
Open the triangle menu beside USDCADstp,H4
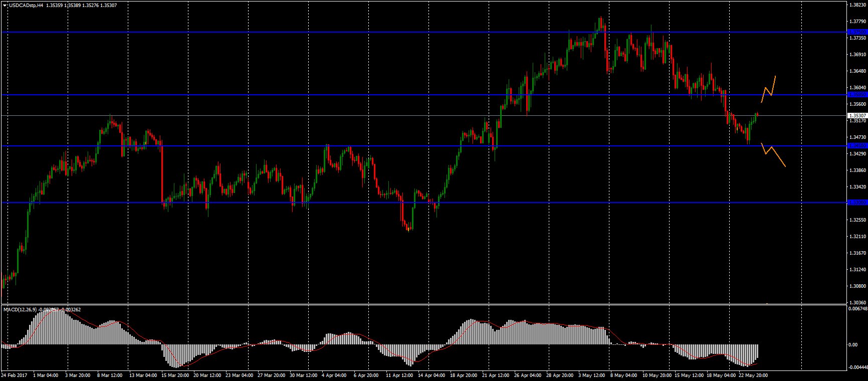5,6
